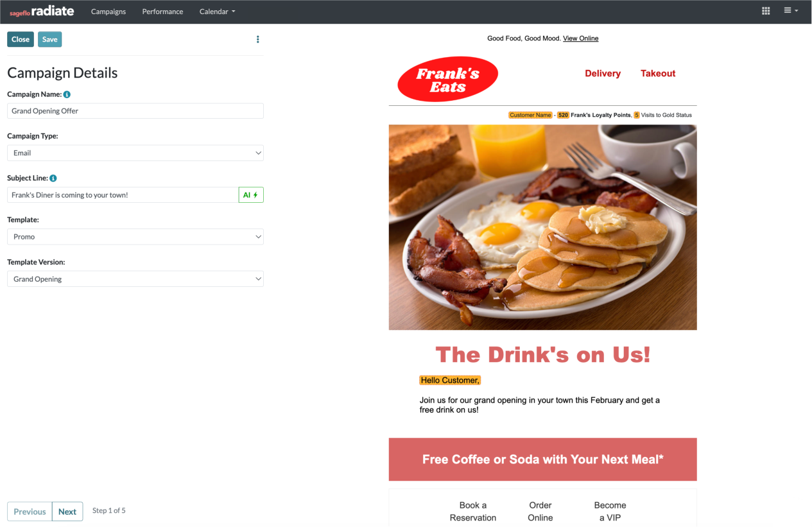Go to the Next step
This screenshot has height=527, width=812.
(67, 512)
